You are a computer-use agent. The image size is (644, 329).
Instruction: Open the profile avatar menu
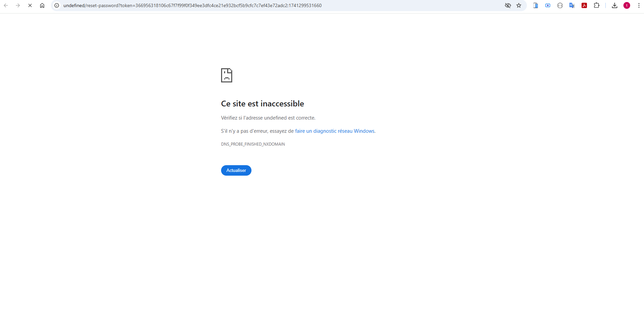tap(627, 5)
